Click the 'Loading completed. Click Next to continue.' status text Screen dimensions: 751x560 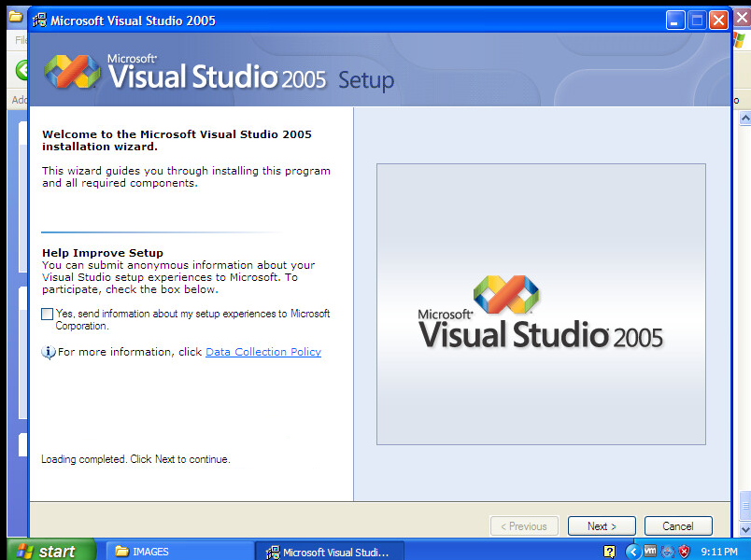(135, 459)
